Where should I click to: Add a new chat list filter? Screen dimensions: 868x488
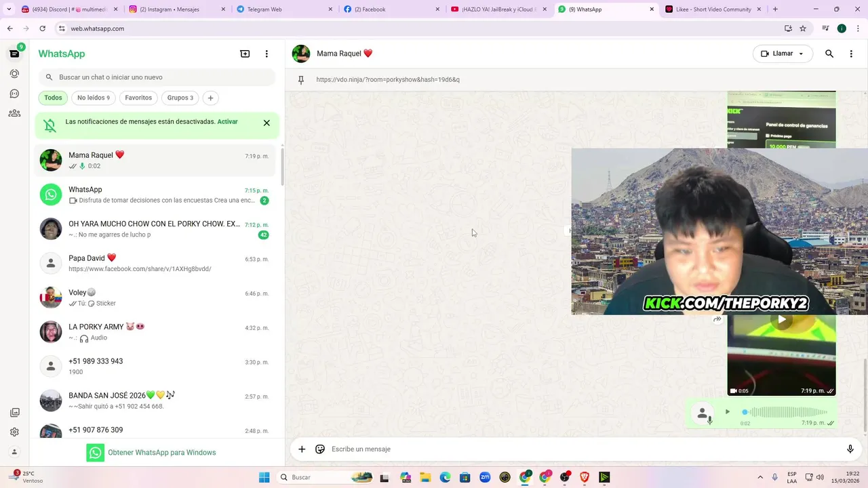210,98
